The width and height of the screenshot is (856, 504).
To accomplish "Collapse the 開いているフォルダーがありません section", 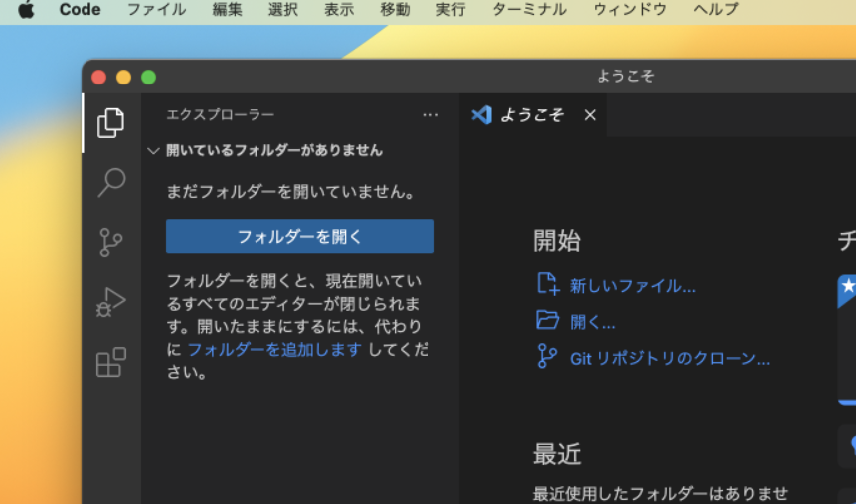I will 153,151.
